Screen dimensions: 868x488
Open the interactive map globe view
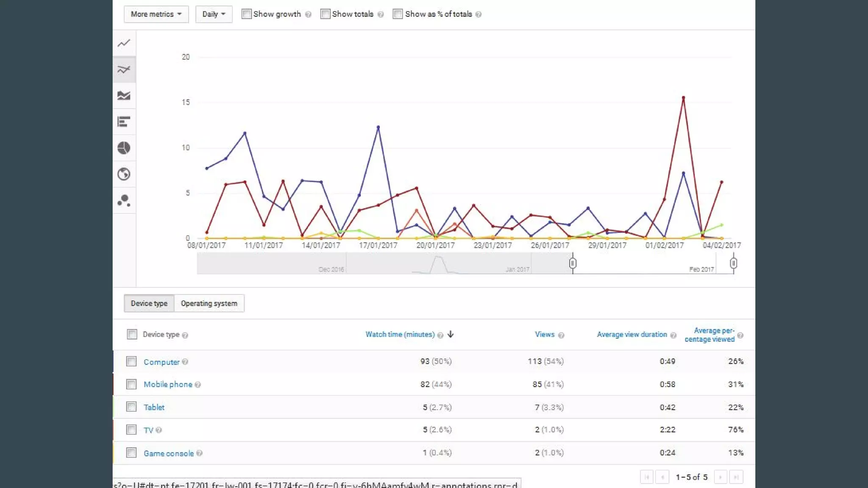point(124,174)
